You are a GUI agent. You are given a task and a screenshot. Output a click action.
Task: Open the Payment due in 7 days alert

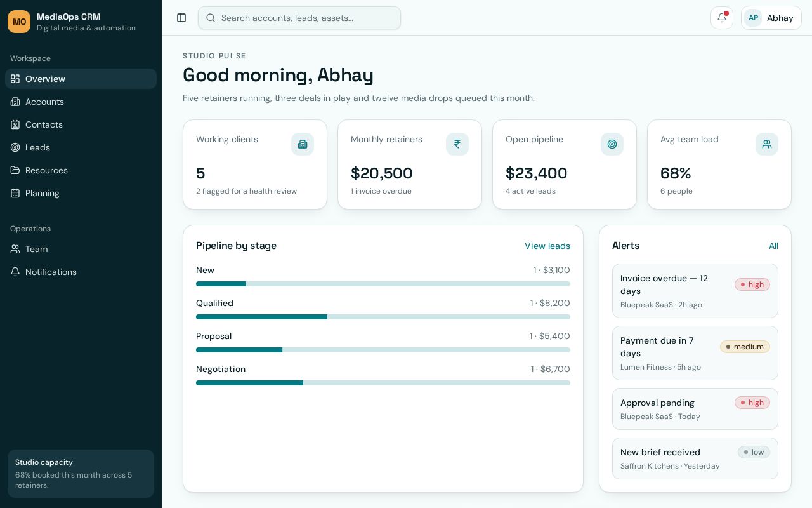coord(695,353)
